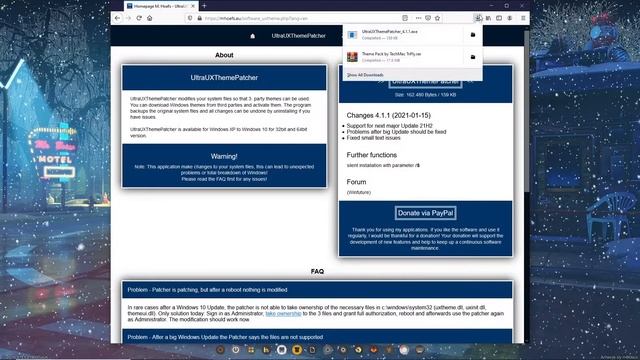The image size is (640, 360).
Task: Click 'Problem - After a big Windows Update' FAQ header
Action: (x=317, y=337)
